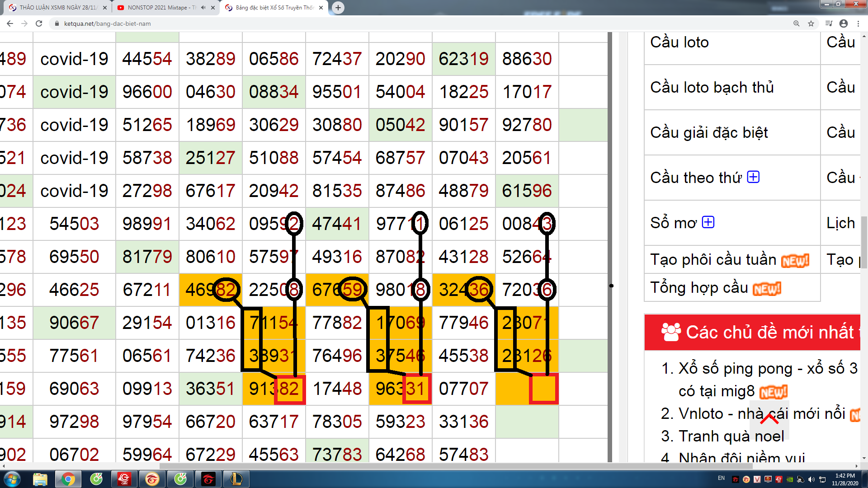868x488 pixels.
Task: Expand the plus next to Sổ mơ
Action: coord(708,222)
